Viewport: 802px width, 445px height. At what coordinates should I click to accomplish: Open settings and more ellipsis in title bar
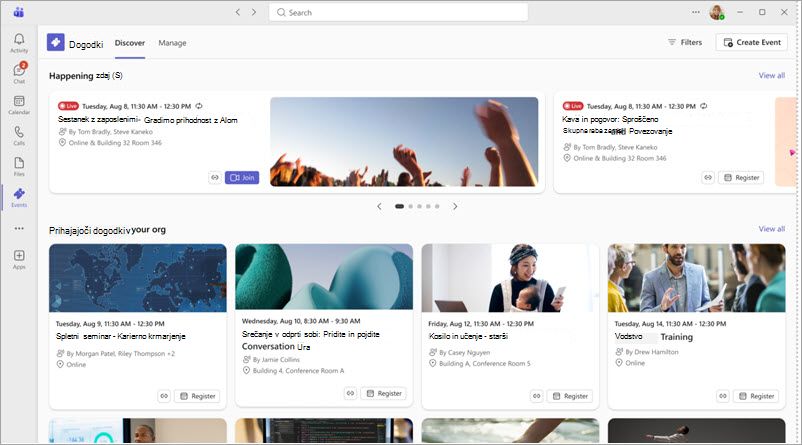pos(696,12)
